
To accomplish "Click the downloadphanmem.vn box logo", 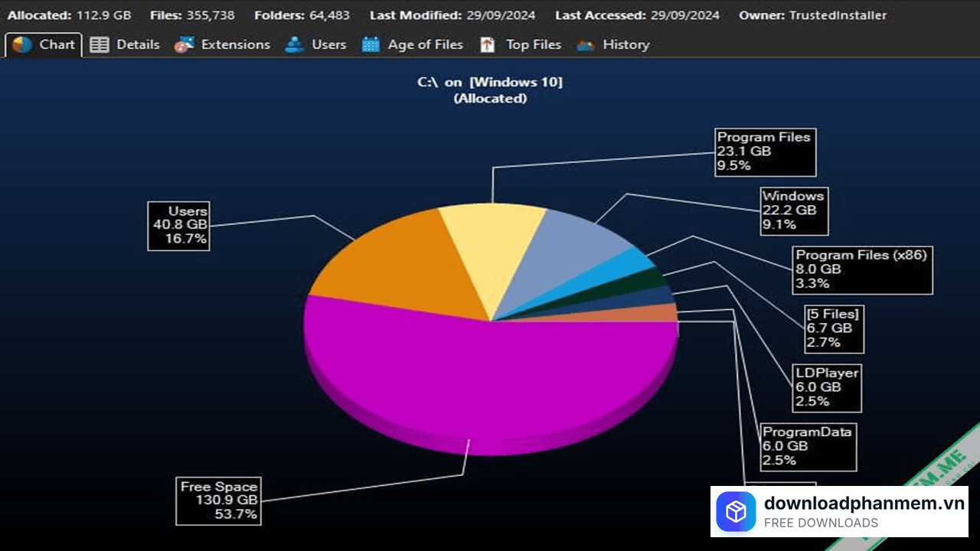I will click(736, 512).
